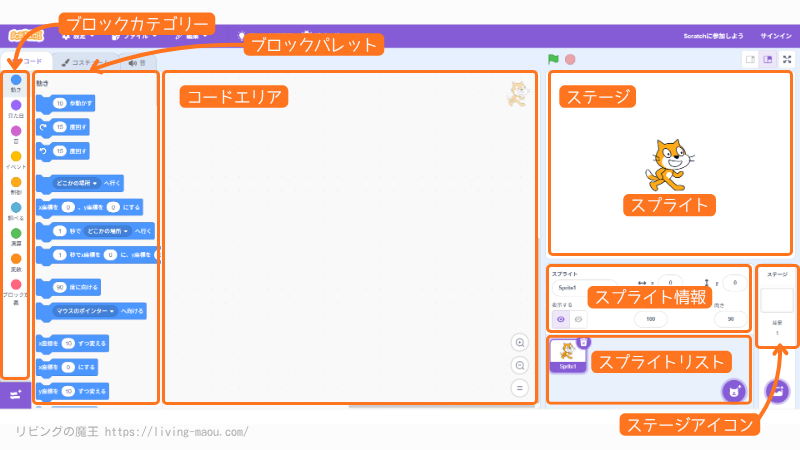Zoom in on the code area

tap(519, 342)
